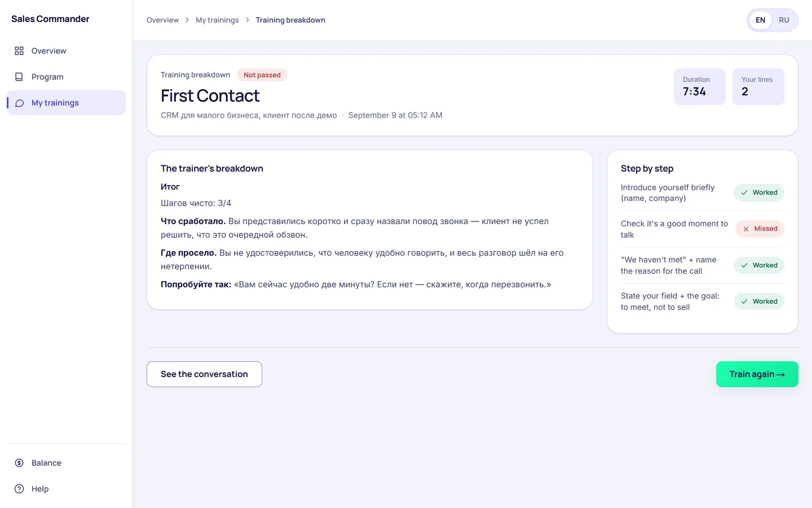Click the Your lines 2 card
The height and width of the screenshot is (508, 812).
(758, 86)
